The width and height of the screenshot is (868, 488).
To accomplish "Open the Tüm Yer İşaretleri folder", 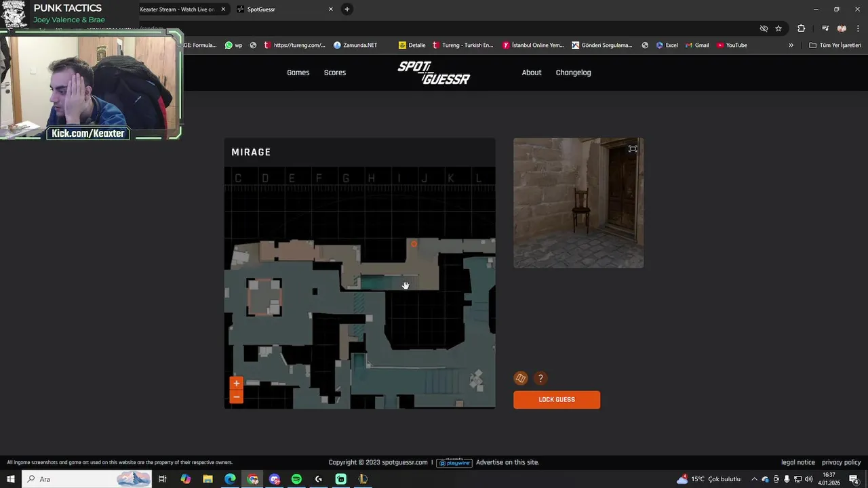I will pyautogui.click(x=835, y=45).
